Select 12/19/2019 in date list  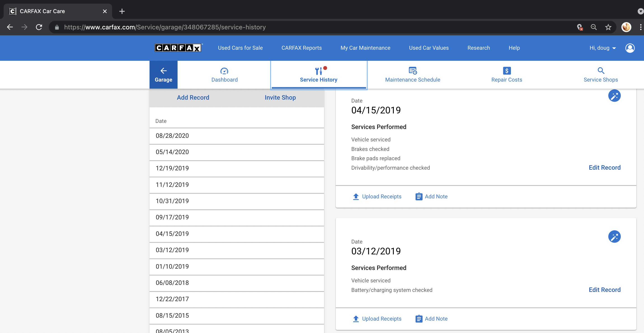tap(237, 168)
